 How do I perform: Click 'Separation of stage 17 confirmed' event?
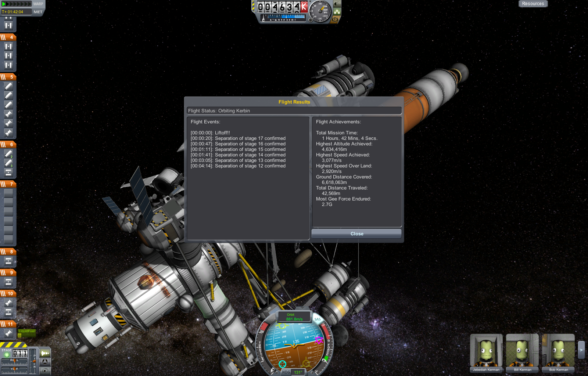pos(238,138)
